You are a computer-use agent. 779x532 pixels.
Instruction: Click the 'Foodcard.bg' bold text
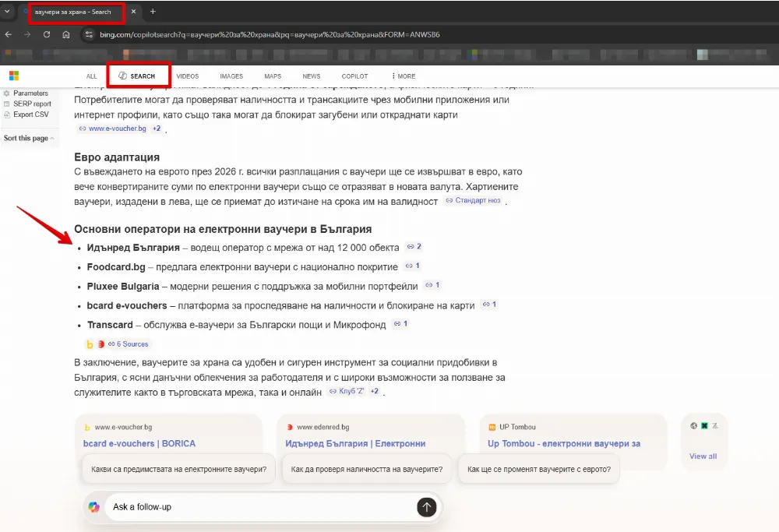click(x=116, y=266)
